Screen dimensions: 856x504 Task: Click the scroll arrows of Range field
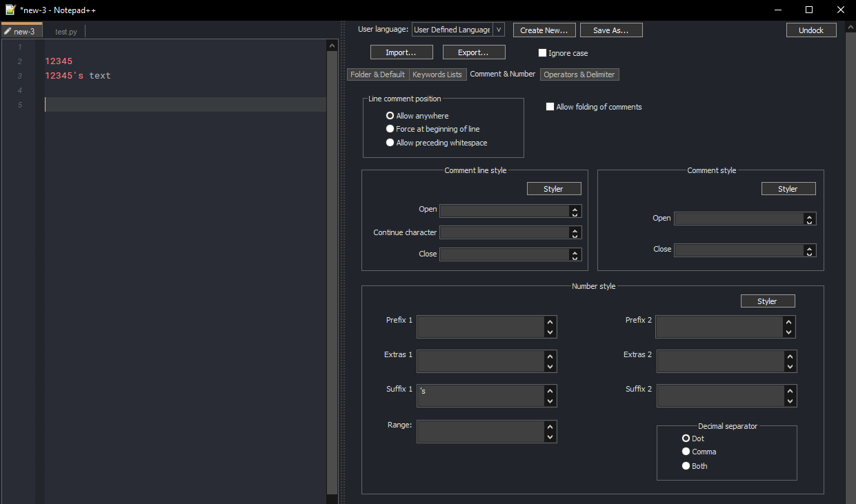coord(550,432)
